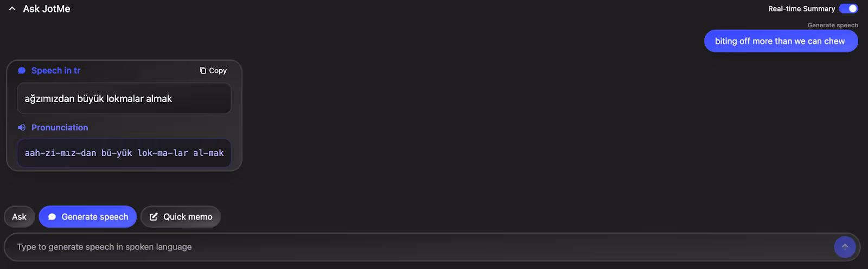Click the send arrow button
This screenshot has height=269, width=868.
click(x=845, y=247)
